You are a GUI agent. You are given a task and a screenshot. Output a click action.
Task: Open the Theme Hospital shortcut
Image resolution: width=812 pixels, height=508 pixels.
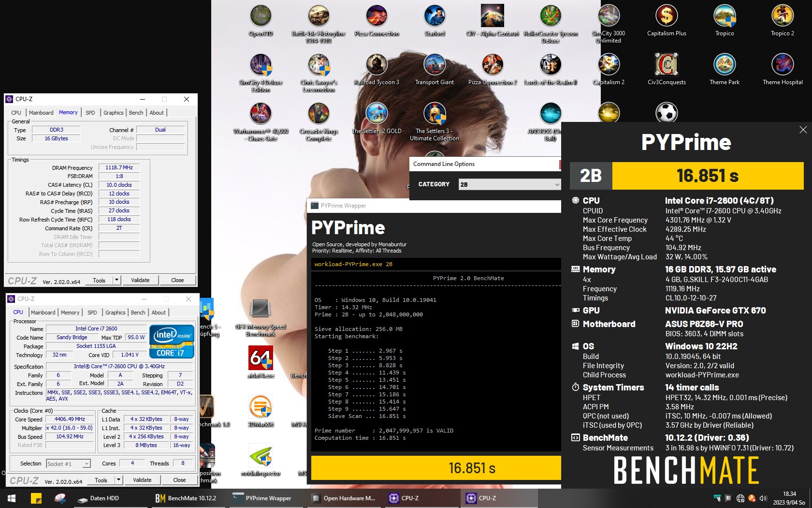(x=783, y=70)
